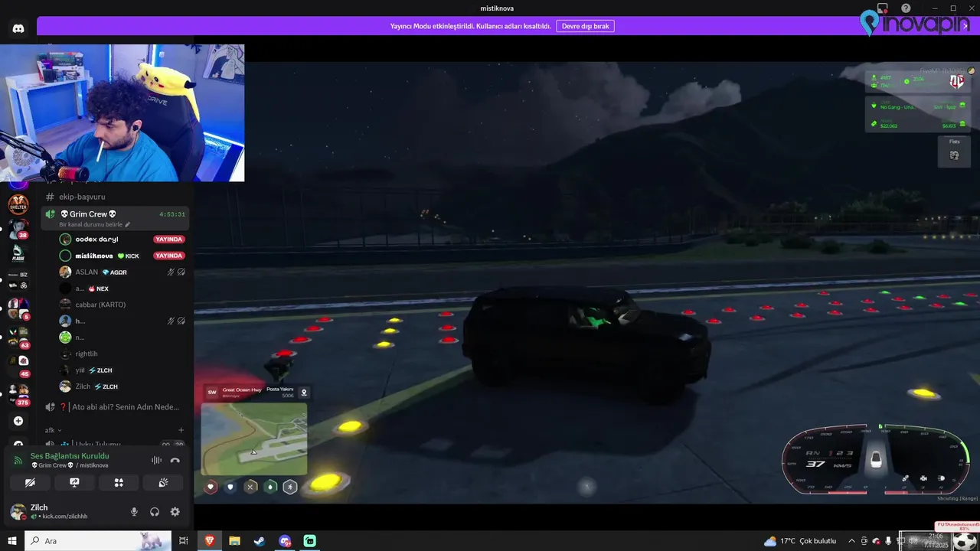Click Ses Bağlantısı Kuruldu status text

[70, 456]
